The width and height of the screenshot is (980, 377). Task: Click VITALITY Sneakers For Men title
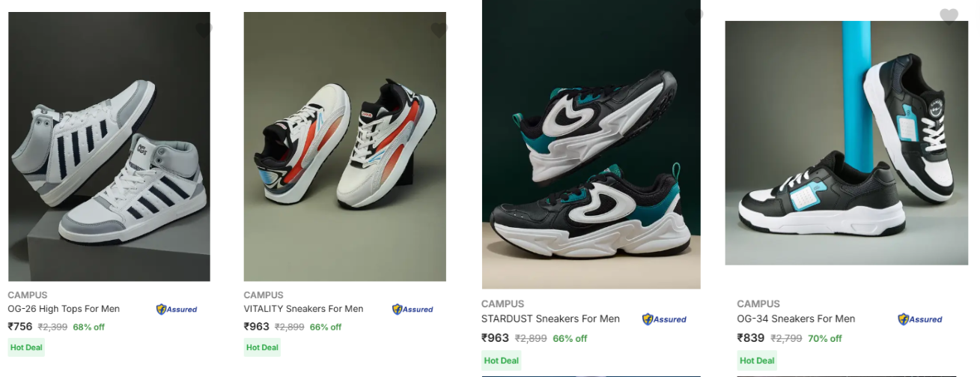(x=303, y=309)
